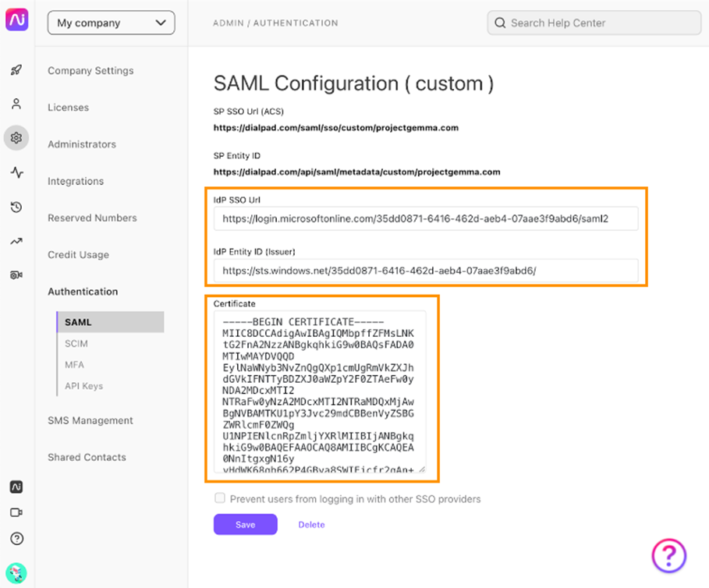Open the activity pulse icon
The image size is (709, 588).
(16, 172)
